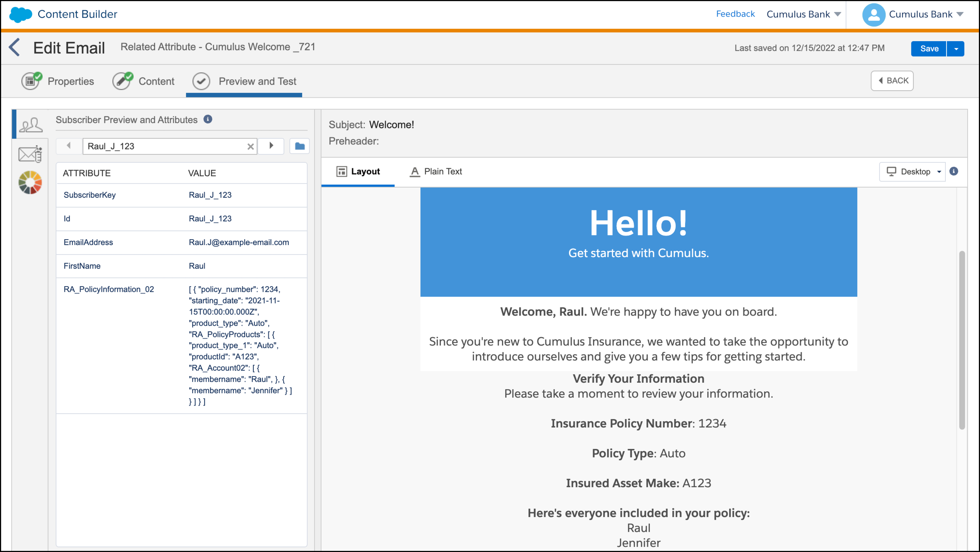Image resolution: width=980 pixels, height=552 pixels.
Task: Switch to the Plain Text tab
Action: pos(436,172)
